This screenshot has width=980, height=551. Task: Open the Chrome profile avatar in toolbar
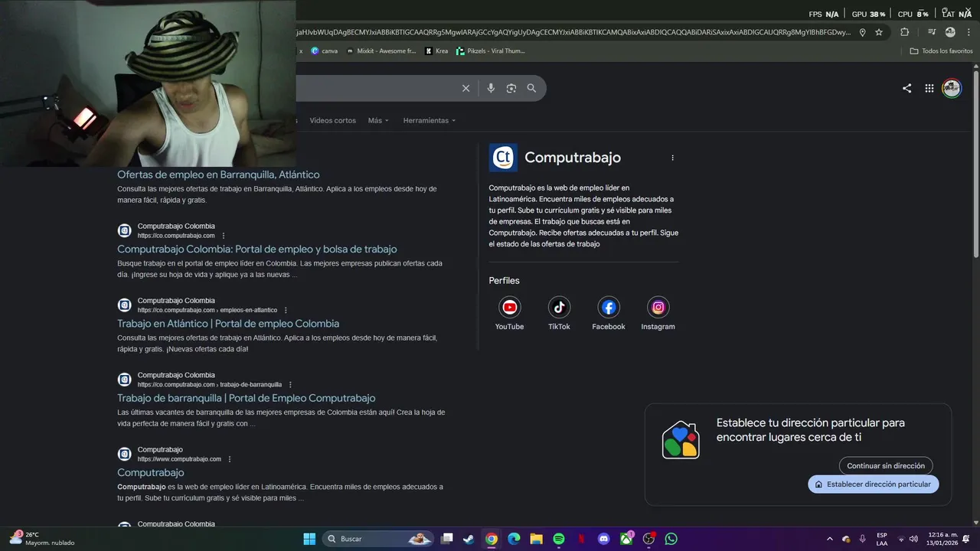pyautogui.click(x=950, y=32)
